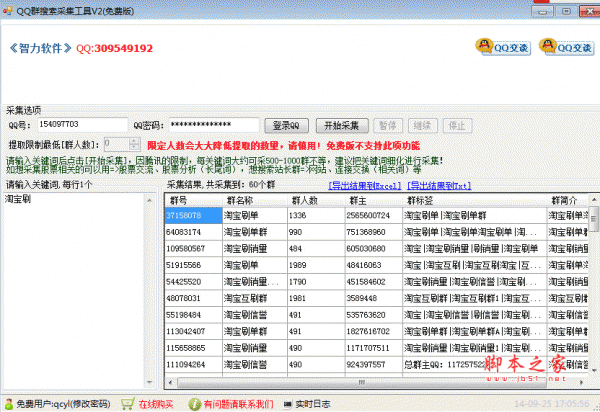Click results horizontal scrollbar left arrow
The image size is (600, 412).
(170, 382)
